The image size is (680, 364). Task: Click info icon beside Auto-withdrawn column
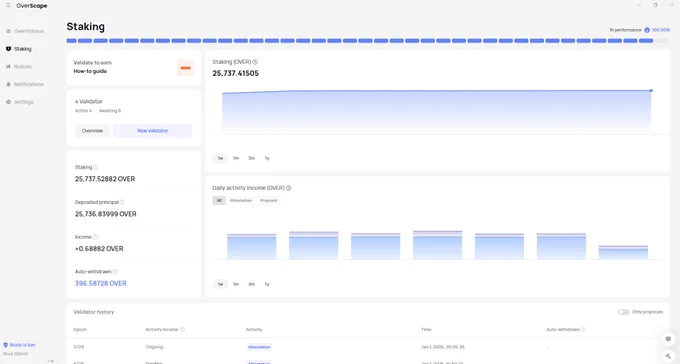[583, 330]
